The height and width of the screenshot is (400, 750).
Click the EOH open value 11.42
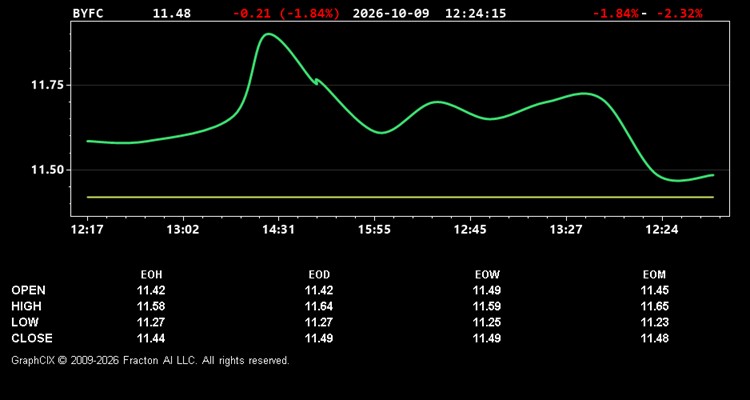[x=151, y=290]
